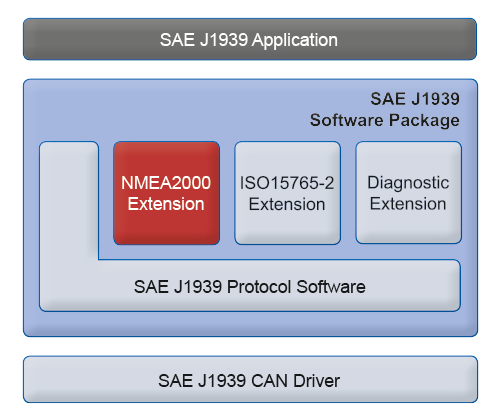Click the 'CAN Driver' text
The width and height of the screenshot is (500, 420).
click(295, 381)
